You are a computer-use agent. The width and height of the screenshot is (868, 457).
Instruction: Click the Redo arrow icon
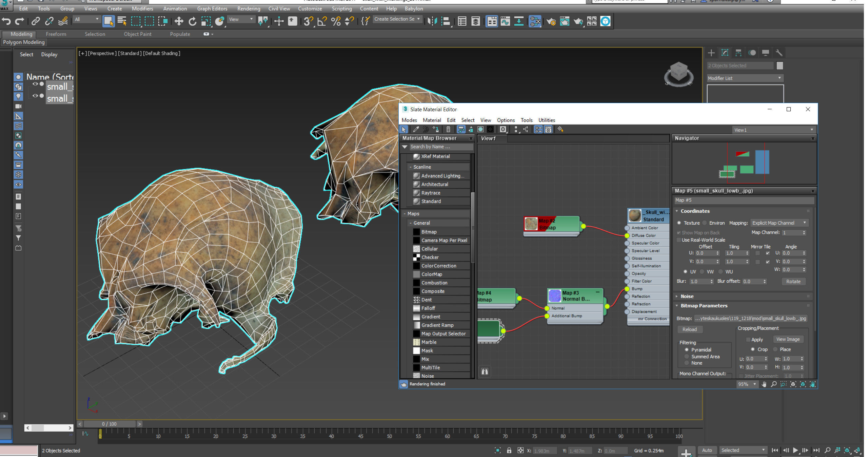(20, 21)
